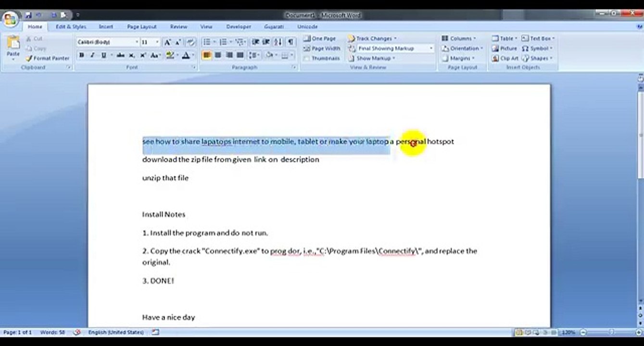This screenshot has height=346, width=644.
Task: Click the Print Layout view button
Action: point(519,332)
